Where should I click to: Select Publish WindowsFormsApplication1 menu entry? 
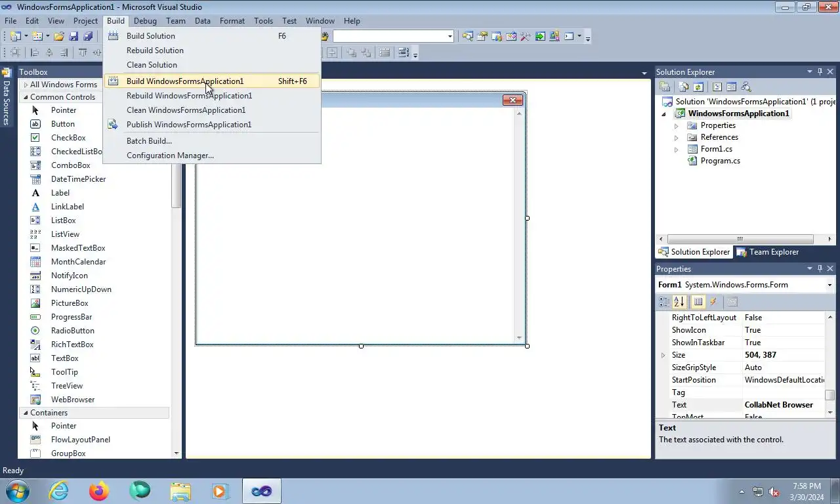pyautogui.click(x=212, y=125)
